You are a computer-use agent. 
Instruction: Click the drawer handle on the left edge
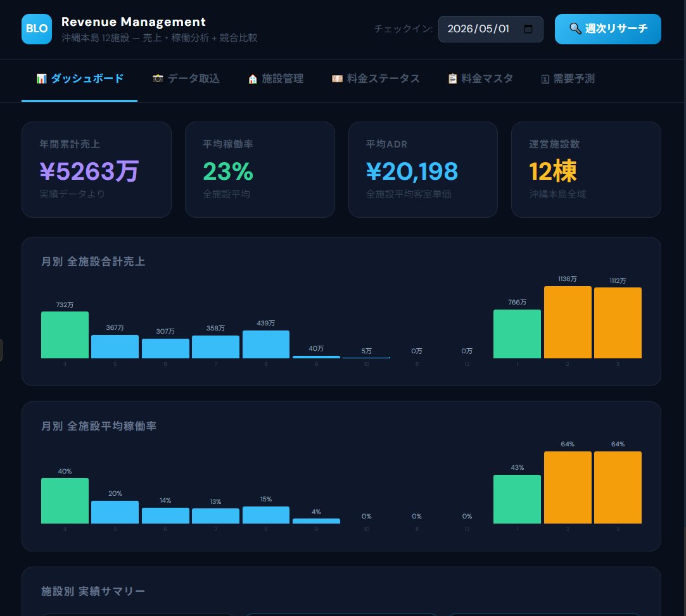point(2,350)
